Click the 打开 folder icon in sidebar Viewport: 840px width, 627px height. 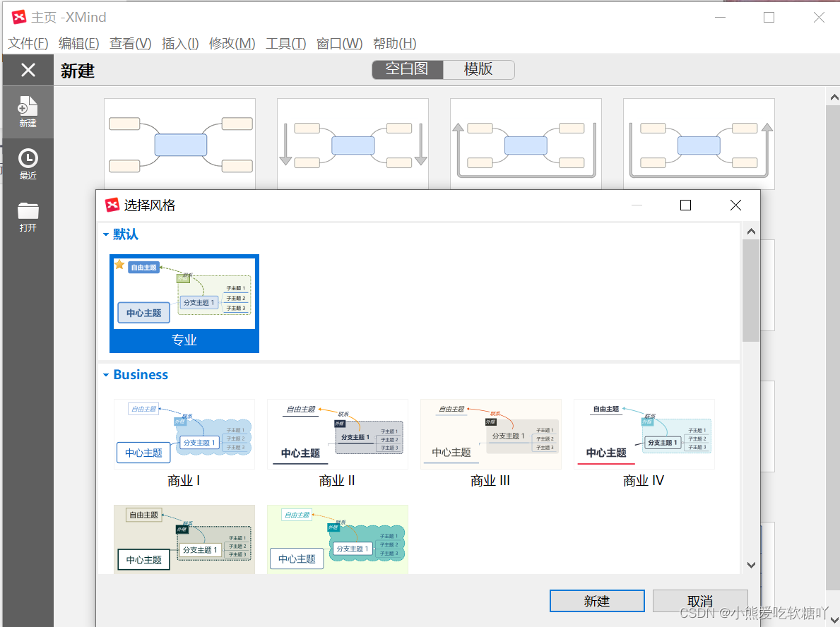tap(28, 216)
